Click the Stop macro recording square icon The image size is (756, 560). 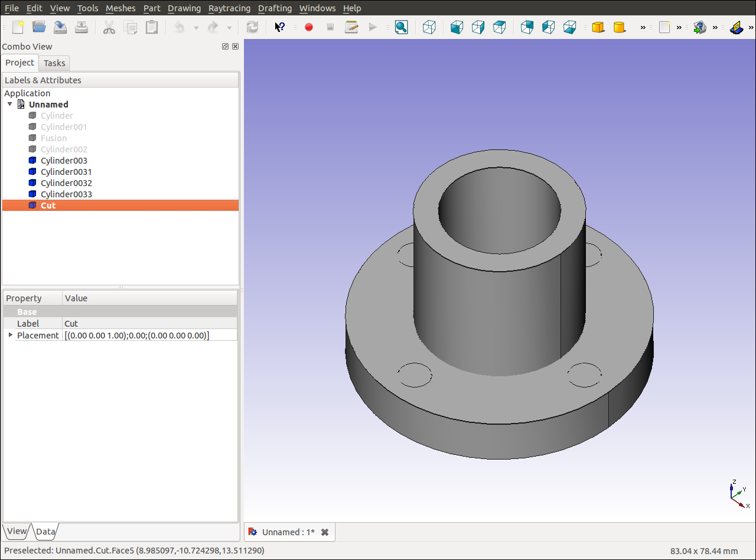pos(330,27)
